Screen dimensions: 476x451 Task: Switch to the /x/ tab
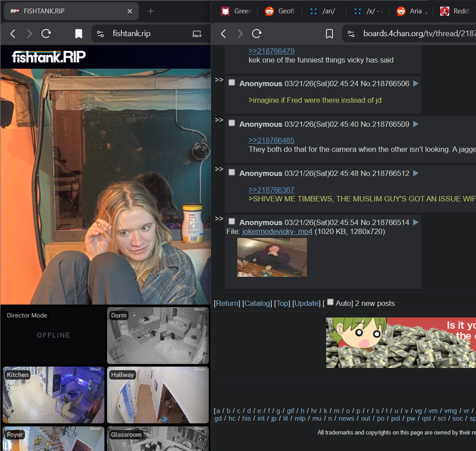368,11
